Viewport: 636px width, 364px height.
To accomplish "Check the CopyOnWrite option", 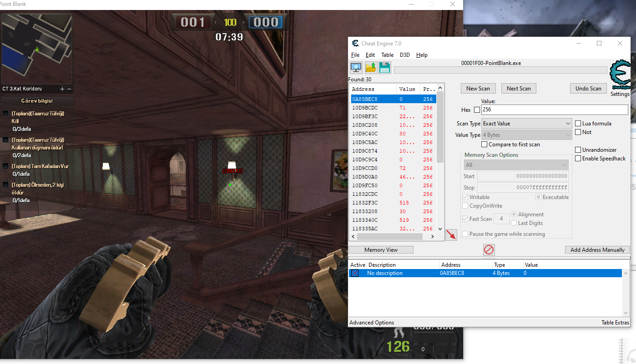I will coord(465,206).
